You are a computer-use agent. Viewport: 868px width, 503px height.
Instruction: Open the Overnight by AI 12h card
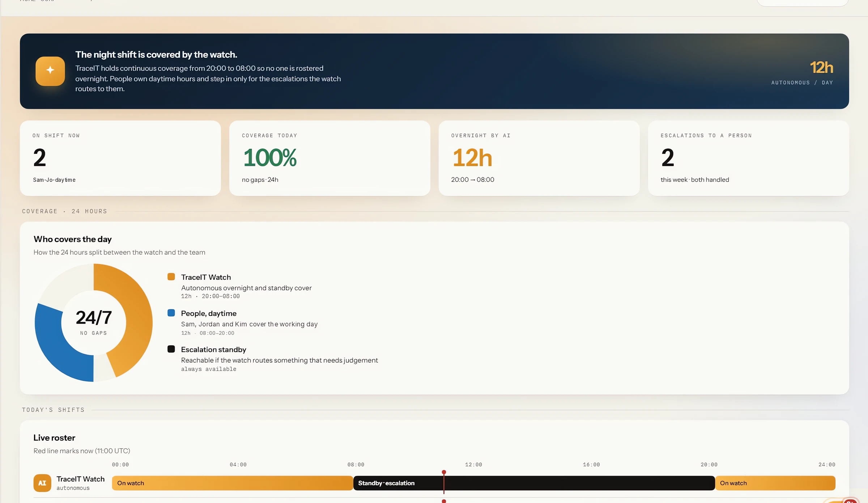pyautogui.click(x=539, y=158)
